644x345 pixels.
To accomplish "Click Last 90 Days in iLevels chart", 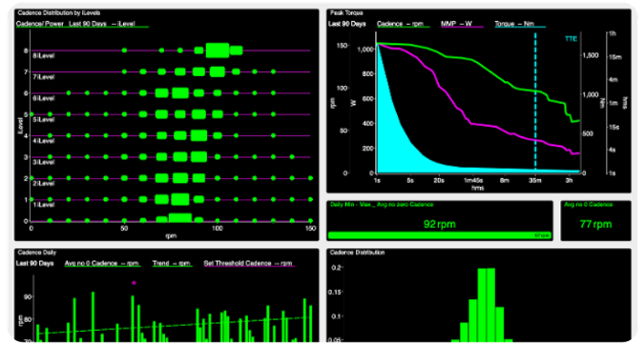I will click(x=88, y=24).
